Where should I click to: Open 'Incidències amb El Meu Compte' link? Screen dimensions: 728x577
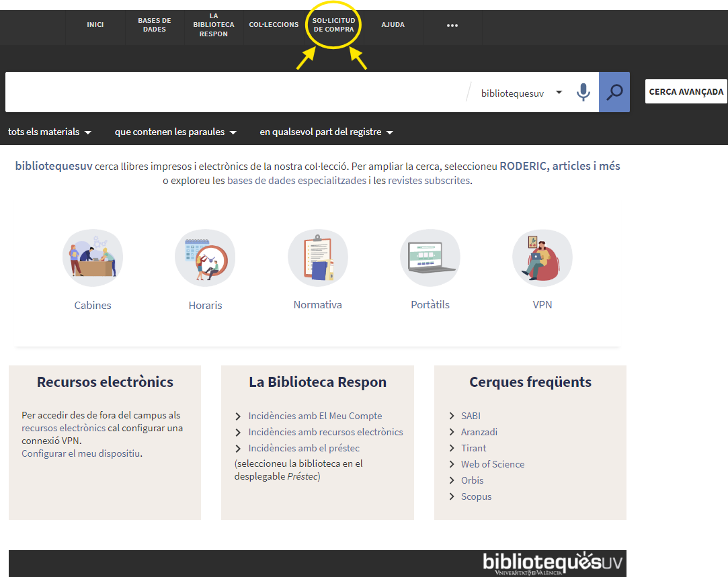click(315, 416)
